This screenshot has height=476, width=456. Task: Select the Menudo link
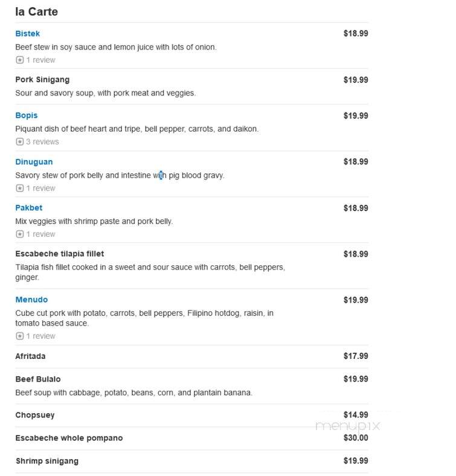tap(31, 300)
